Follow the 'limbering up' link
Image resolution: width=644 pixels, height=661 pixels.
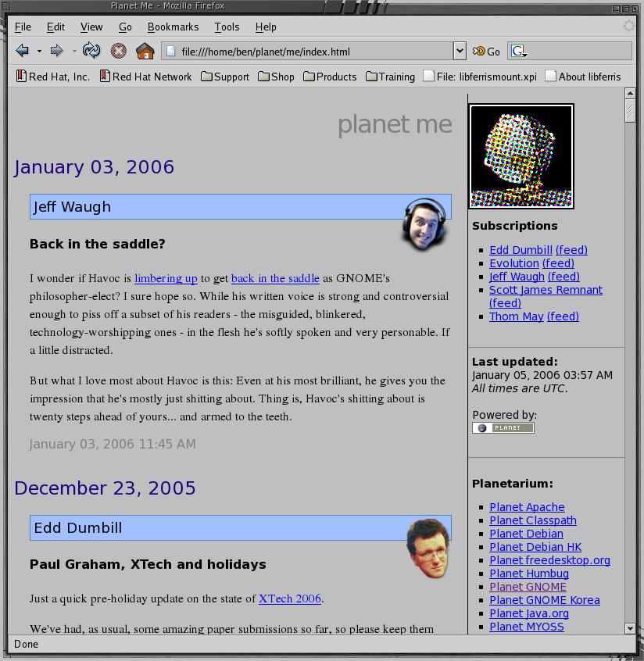tap(166, 278)
